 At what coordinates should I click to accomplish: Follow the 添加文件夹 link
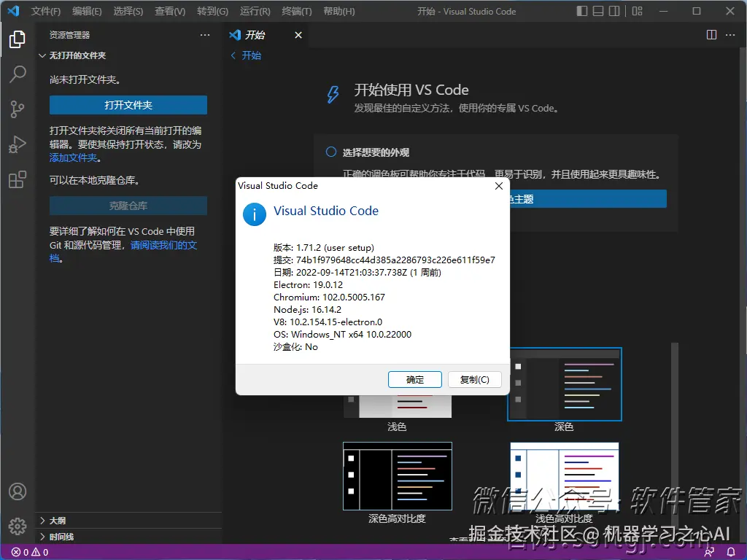click(x=74, y=157)
